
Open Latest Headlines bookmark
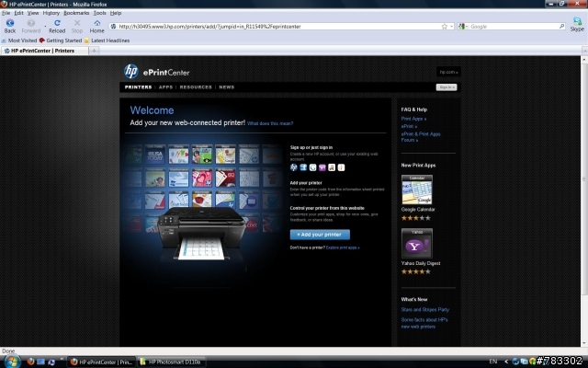(x=107, y=40)
